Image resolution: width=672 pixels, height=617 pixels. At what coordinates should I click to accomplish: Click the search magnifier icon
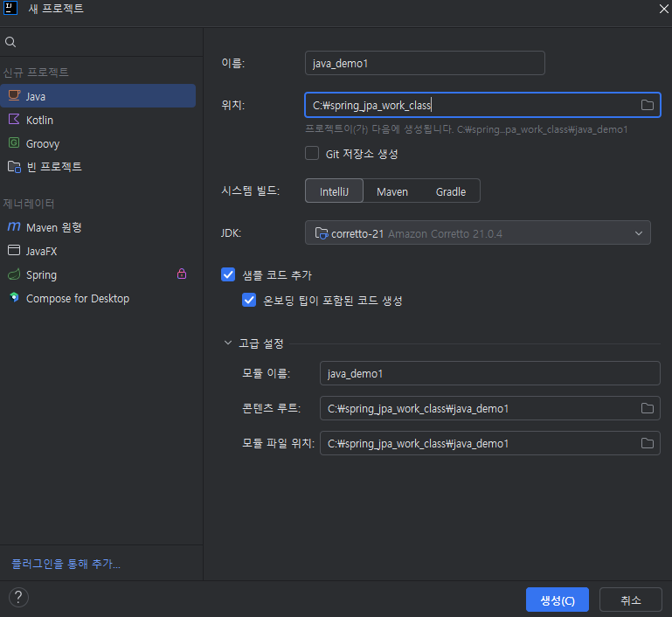click(x=10, y=42)
